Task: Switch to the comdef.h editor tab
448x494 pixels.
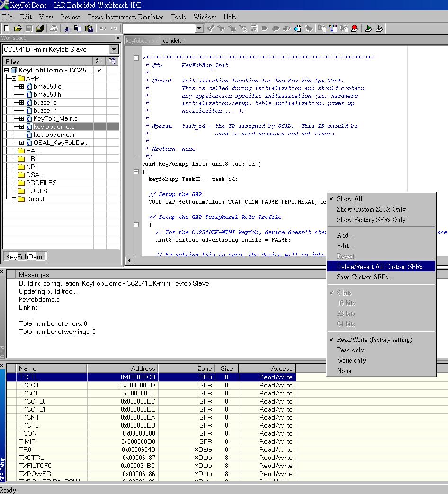Action: coord(174,41)
